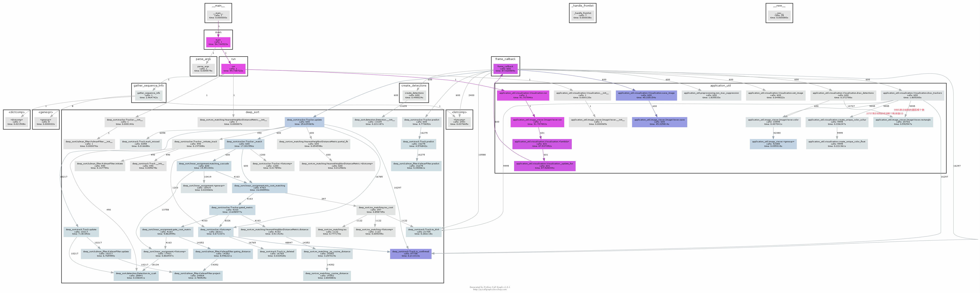The image size is (980, 293).
Task: Click deep_sort.tracker.Tracker.predict node
Action: point(422,122)
